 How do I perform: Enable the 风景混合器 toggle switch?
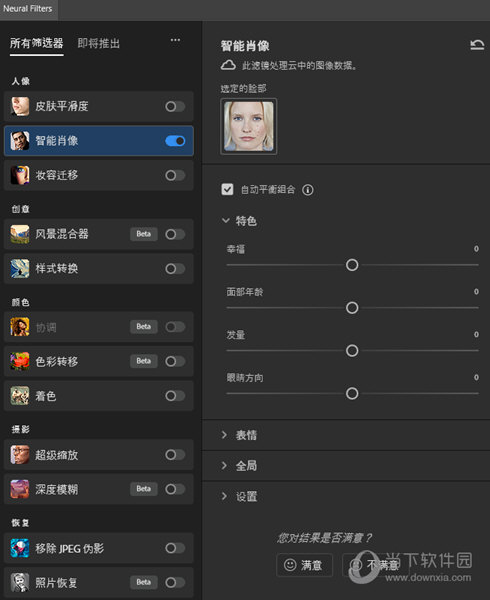[x=175, y=234]
